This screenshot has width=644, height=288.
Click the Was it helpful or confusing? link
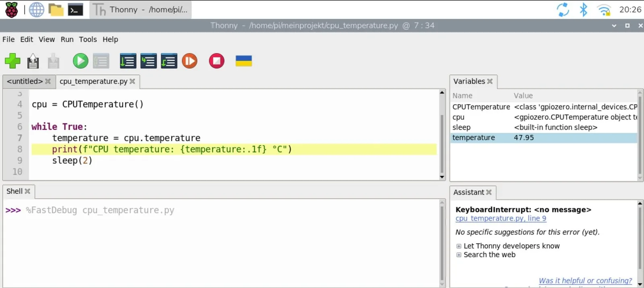585,281
